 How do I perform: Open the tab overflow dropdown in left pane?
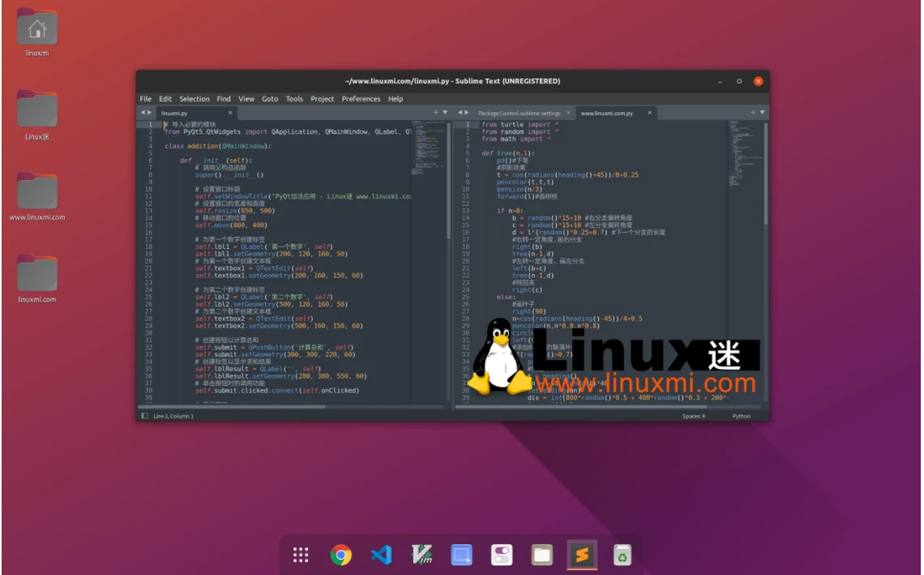click(x=444, y=112)
